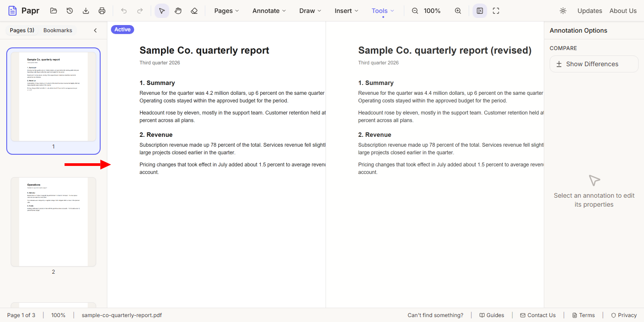Viewport: 644px width, 322px height.
Task: Switch to the Bookmarks tab
Action: 58,30
